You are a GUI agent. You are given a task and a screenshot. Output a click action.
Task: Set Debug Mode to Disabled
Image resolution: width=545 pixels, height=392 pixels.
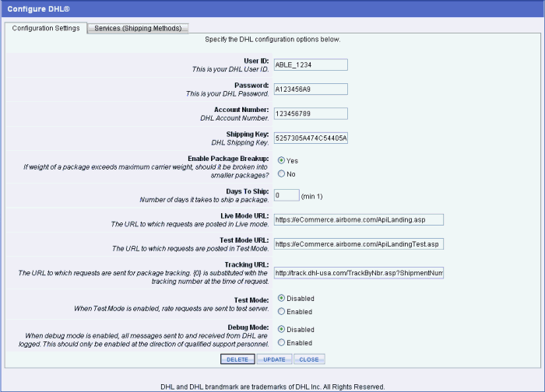tap(281, 329)
